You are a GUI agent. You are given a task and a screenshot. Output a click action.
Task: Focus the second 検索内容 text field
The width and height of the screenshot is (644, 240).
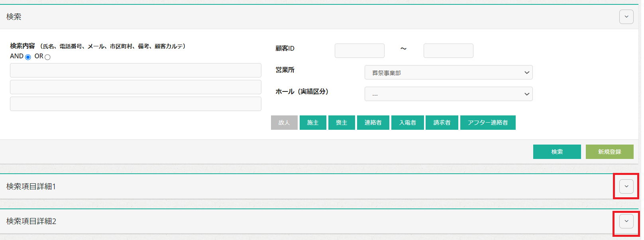pyautogui.click(x=135, y=87)
